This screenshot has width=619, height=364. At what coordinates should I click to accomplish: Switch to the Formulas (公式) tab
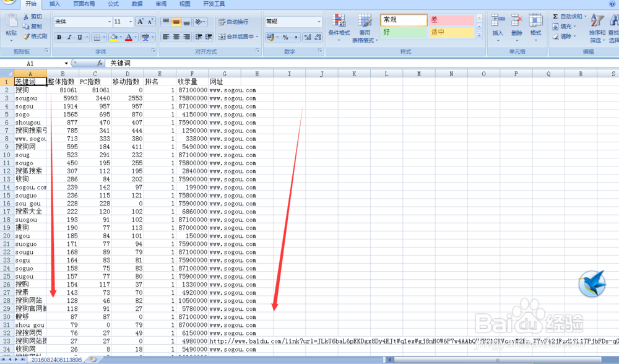[113, 4]
